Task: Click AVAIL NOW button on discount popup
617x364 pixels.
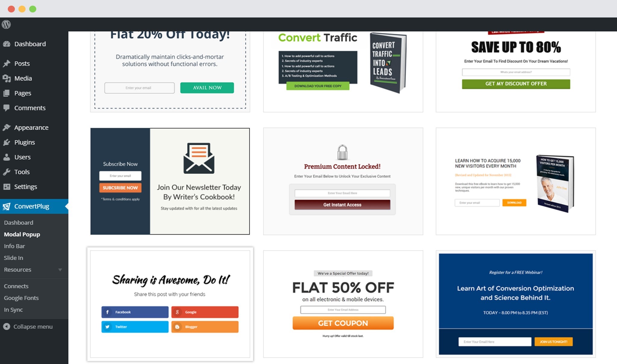Action: [207, 87]
